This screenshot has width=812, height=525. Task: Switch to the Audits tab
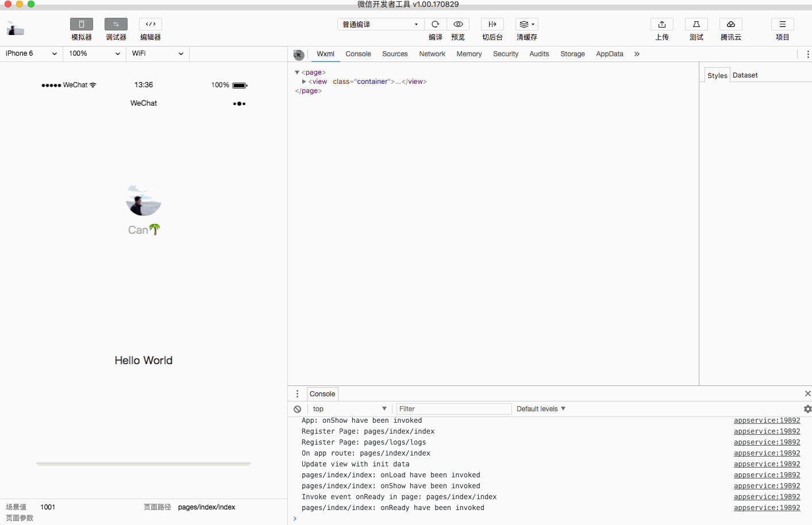[x=539, y=54]
